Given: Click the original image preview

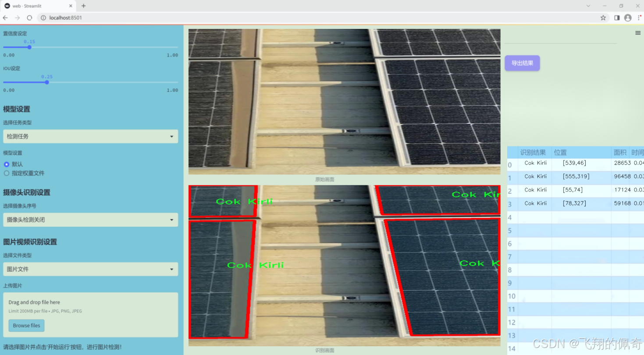Looking at the screenshot, I should point(344,102).
